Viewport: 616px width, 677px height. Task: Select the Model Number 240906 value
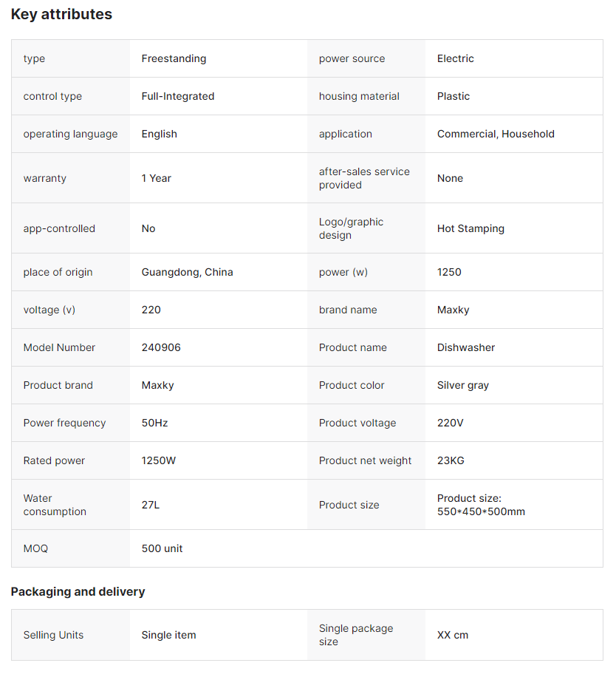coord(160,347)
